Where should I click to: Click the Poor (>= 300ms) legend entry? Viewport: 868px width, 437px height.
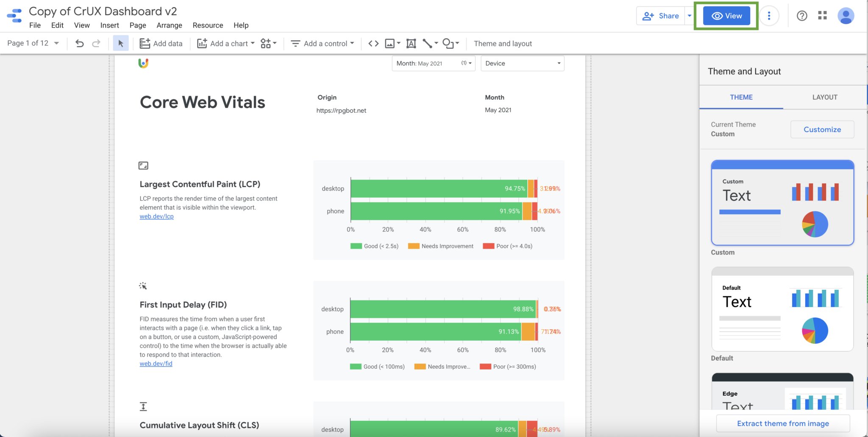[x=508, y=367]
